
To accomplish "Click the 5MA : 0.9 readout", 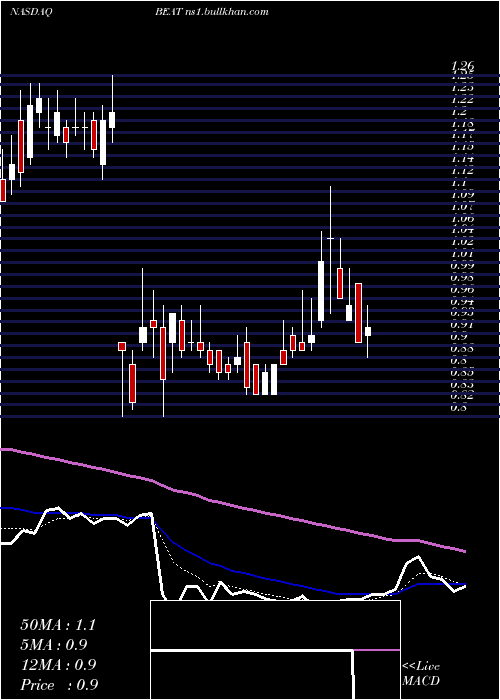I will 54,645.
